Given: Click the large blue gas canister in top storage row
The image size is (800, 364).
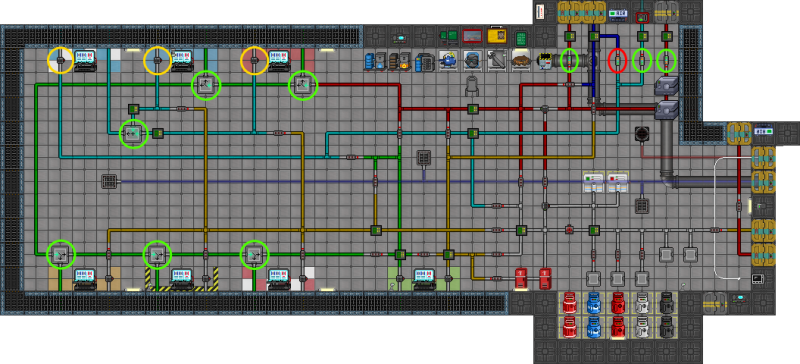Looking at the screenshot, I should pyautogui.click(x=593, y=302).
